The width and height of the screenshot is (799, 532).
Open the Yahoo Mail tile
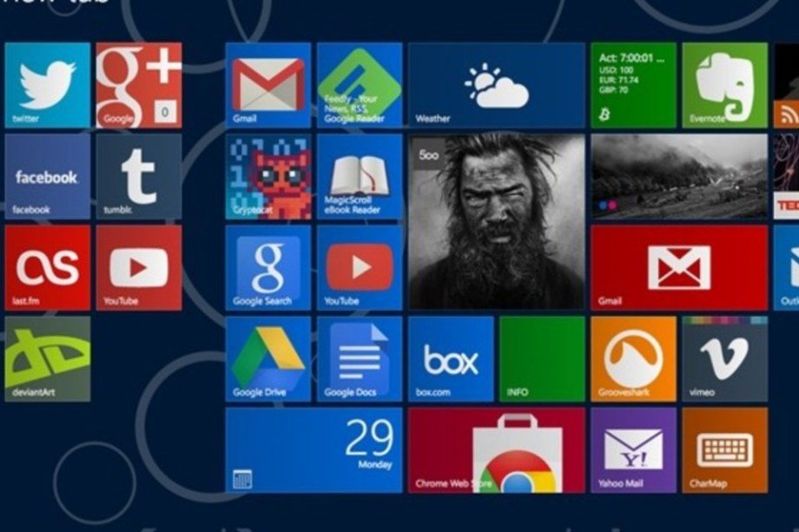point(633,450)
